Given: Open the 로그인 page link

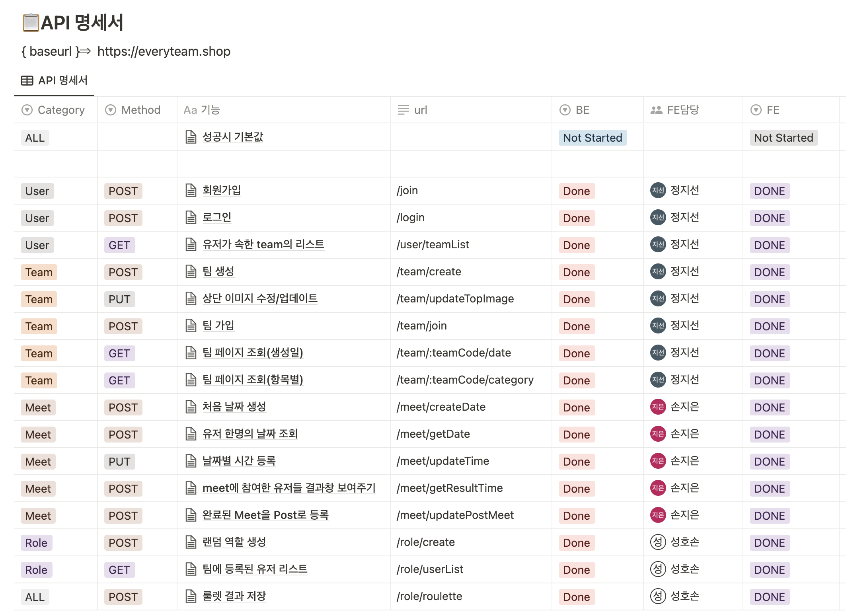Looking at the screenshot, I should point(216,217).
